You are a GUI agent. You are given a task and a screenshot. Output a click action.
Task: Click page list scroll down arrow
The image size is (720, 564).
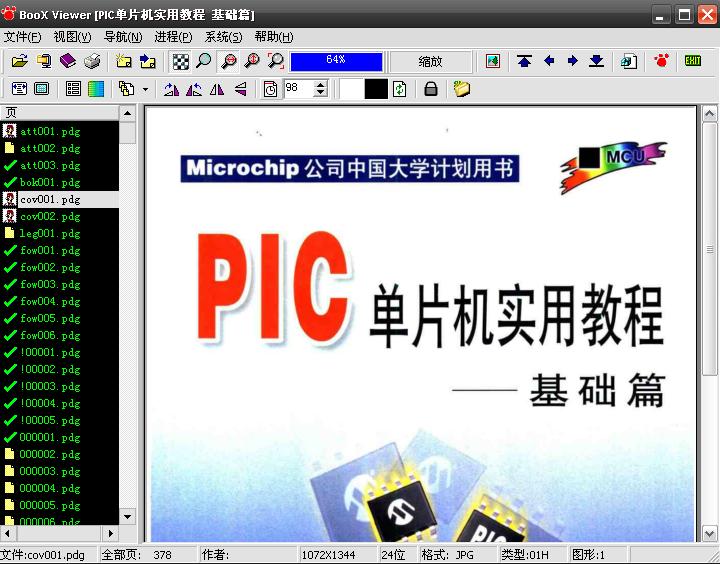tap(128, 517)
